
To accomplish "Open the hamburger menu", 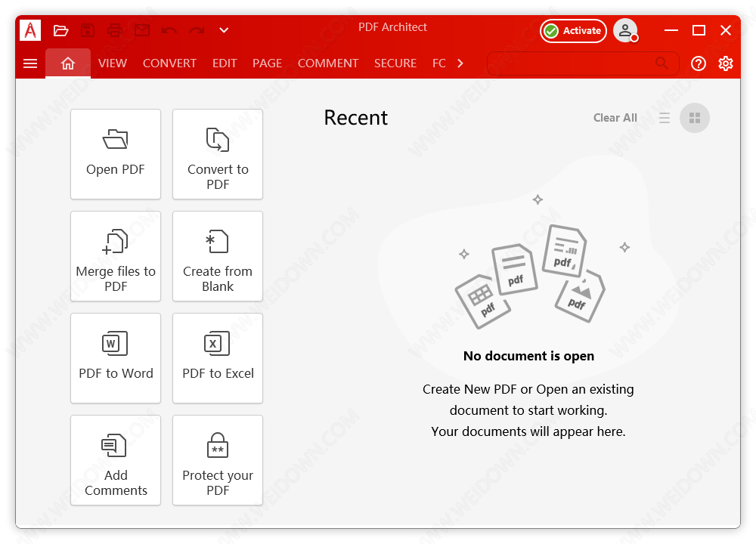I will tap(30, 63).
